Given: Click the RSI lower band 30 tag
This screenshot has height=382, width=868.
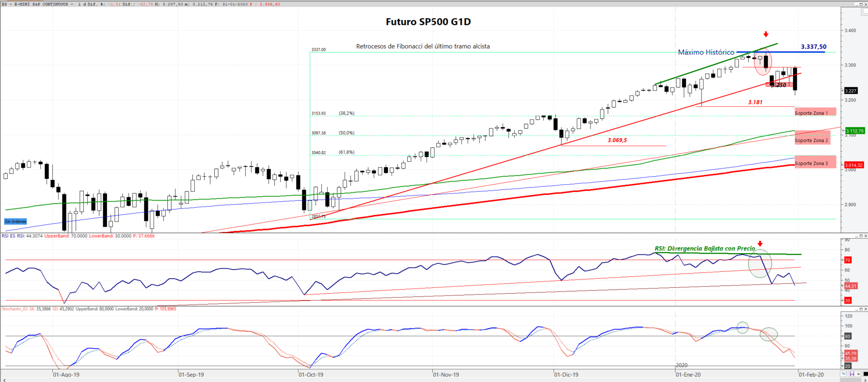Looking at the screenshot, I should tap(848, 301).
